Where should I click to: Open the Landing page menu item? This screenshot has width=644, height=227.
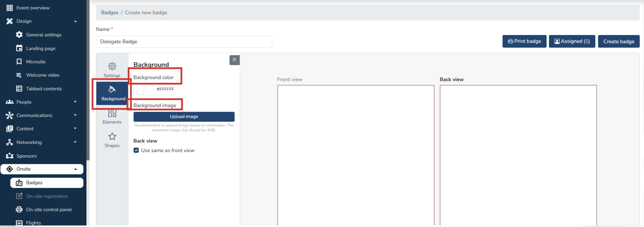41,48
